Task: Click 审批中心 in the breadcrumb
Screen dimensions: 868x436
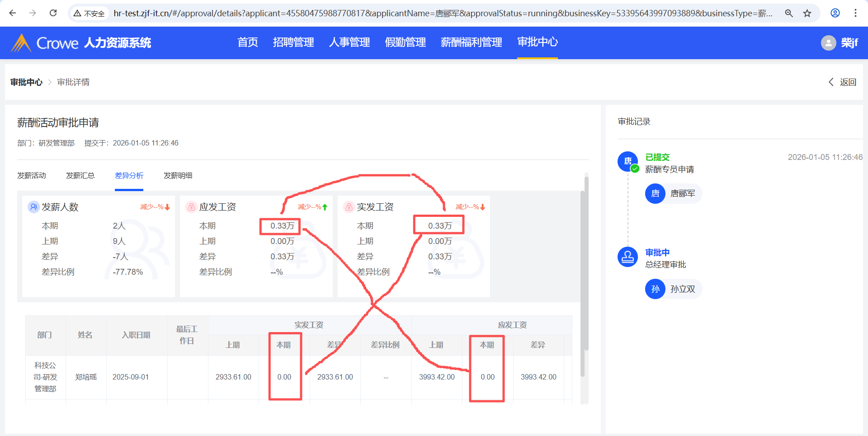Action: point(26,82)
